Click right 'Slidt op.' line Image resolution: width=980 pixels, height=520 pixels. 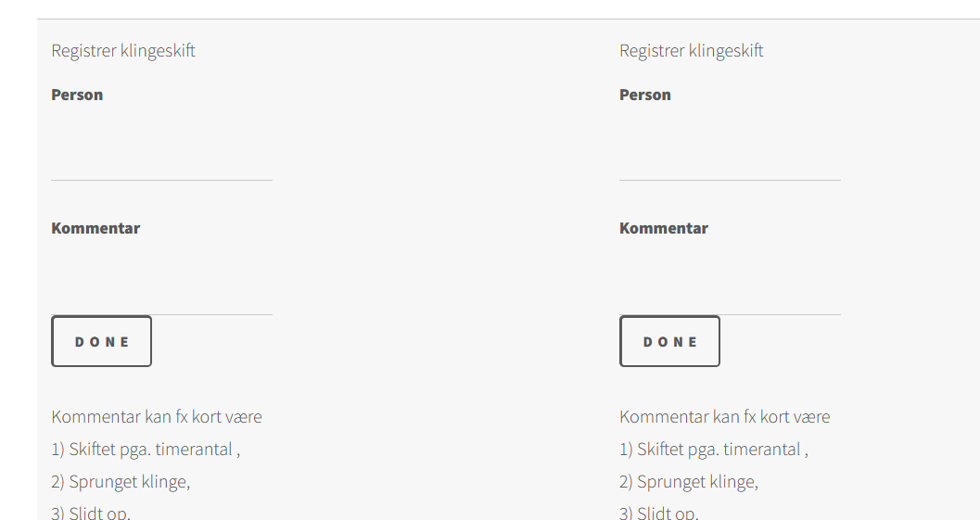click(659, 513)
